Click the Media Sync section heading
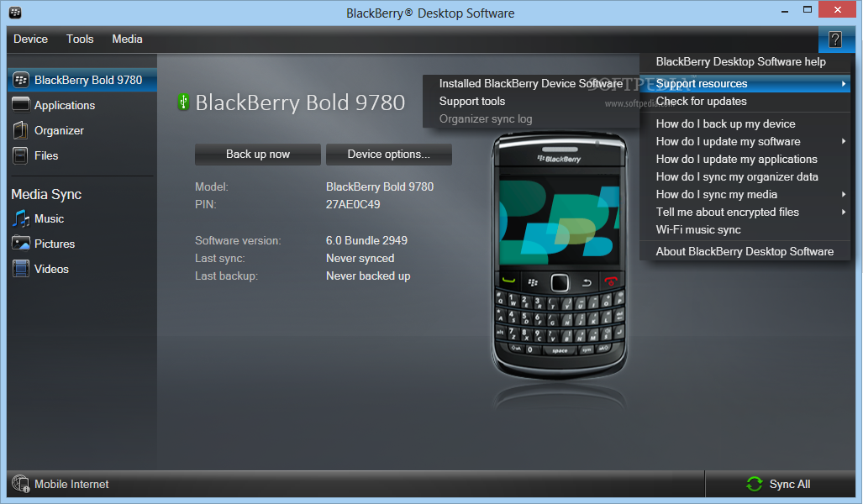Image resolution: width=863 pixels, height=504 pixels. coord(46,194)
